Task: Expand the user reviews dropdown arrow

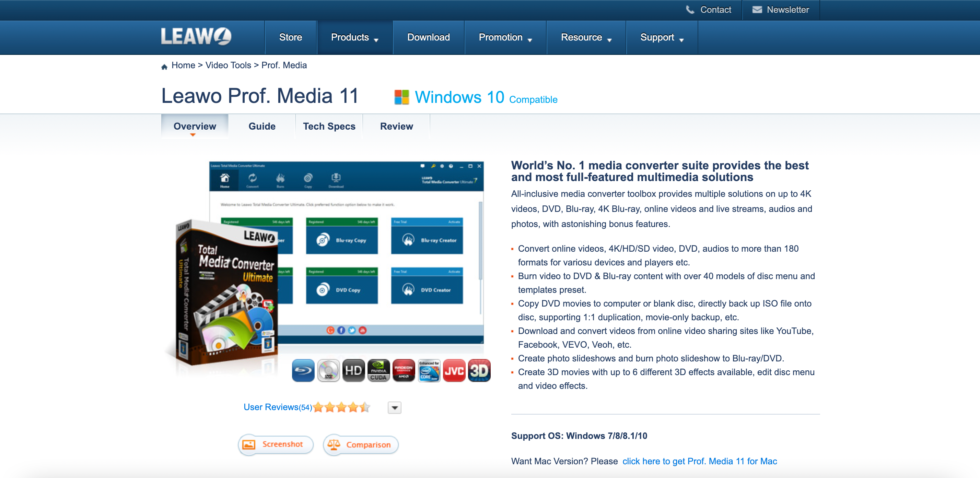Action: (395, 408)
